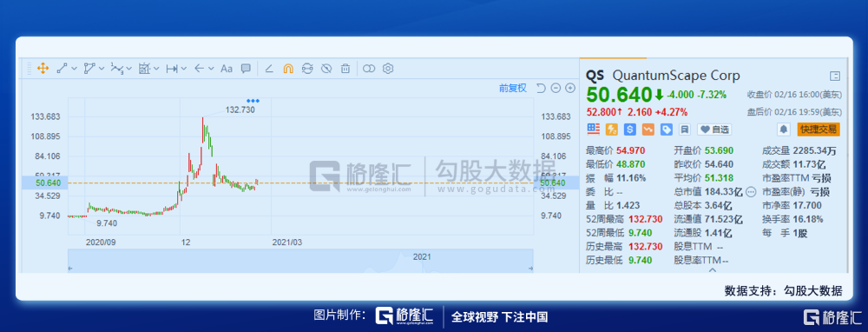Expand the ruler tools dropdown arrow
This screenshot has width=868, height=332.
click(184, 69)
